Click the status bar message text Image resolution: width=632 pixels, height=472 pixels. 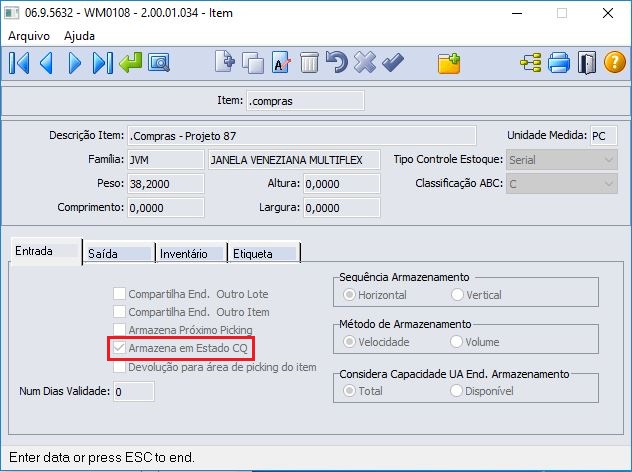[x=102, y=457]
